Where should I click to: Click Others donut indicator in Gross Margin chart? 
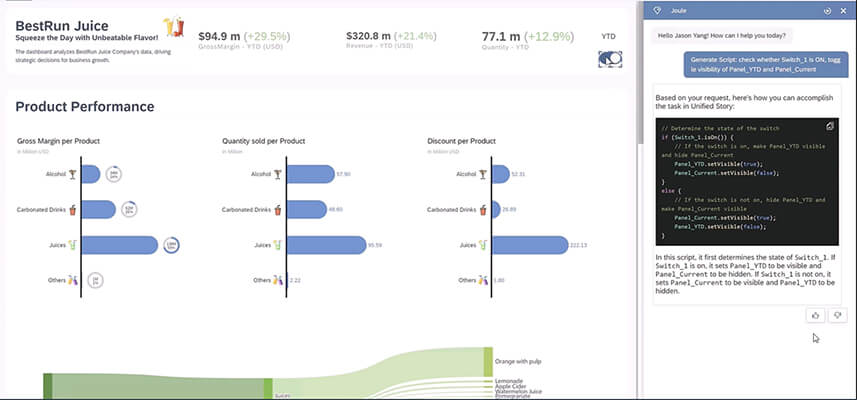[96, 280]
